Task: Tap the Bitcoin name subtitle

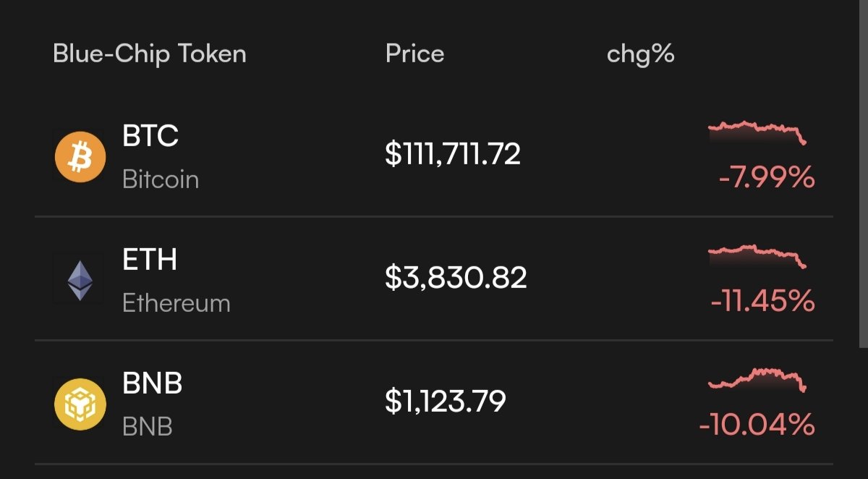Action: pos(161,179)
